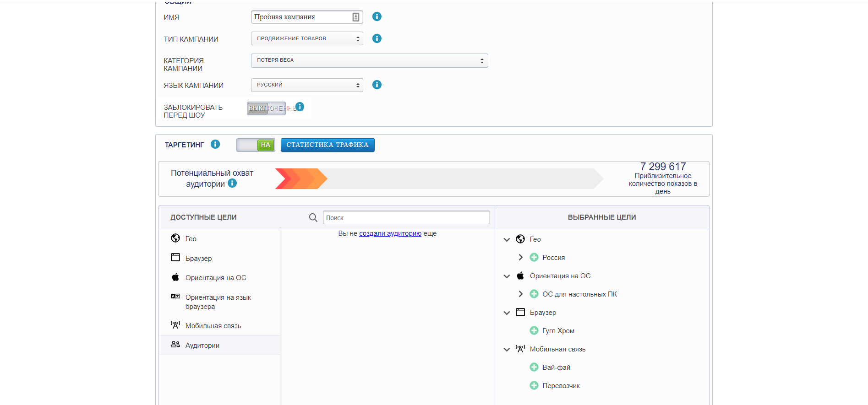Click the info icon near Потенциальный охват аудитории
868x405 pixels.
point(232,183)
